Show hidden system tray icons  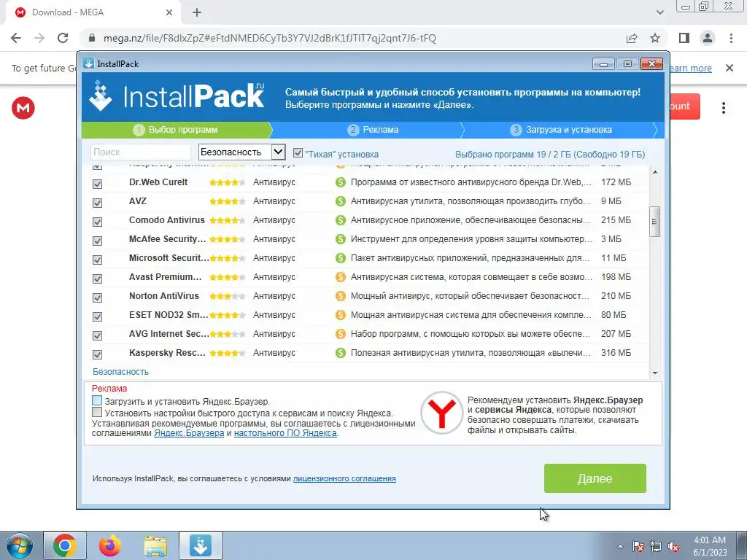pyautogui.click(x=620, y=547)
